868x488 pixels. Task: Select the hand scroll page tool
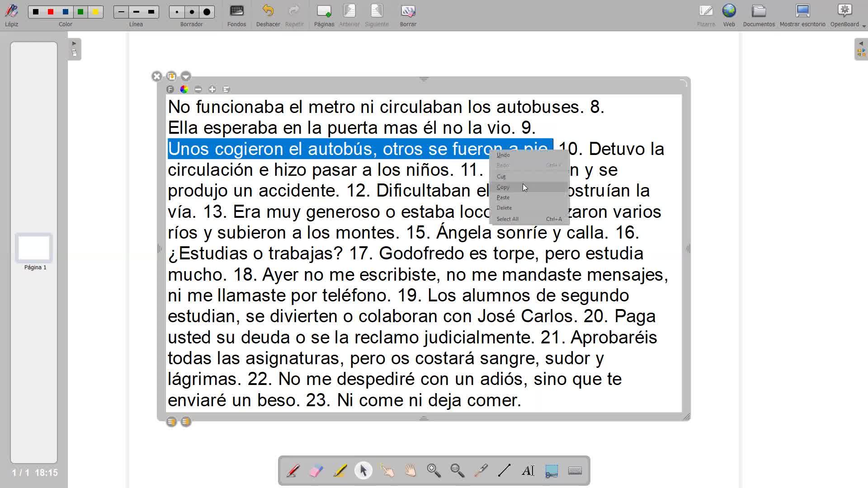point(410,471)
